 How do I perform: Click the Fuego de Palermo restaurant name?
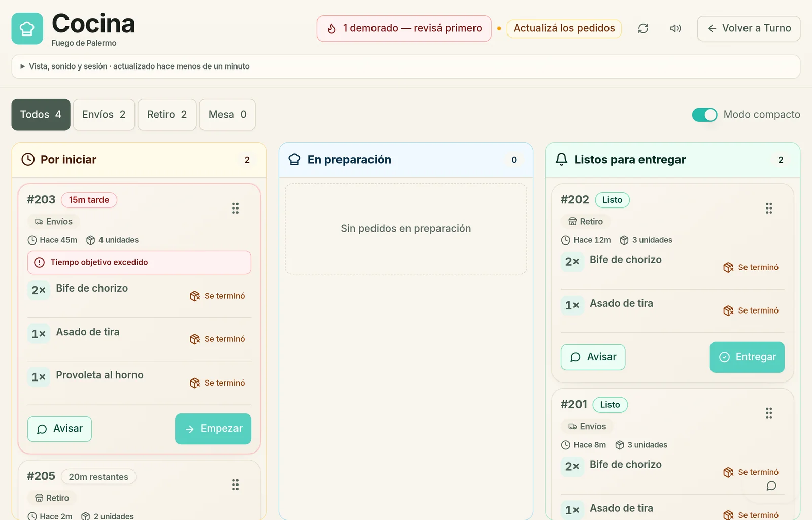[84, 43]
